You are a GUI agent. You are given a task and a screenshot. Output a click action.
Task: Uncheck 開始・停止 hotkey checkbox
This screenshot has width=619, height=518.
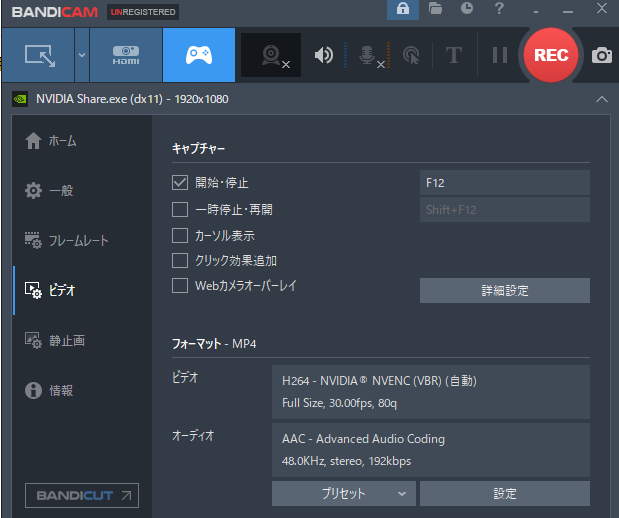tap(180, 182)
